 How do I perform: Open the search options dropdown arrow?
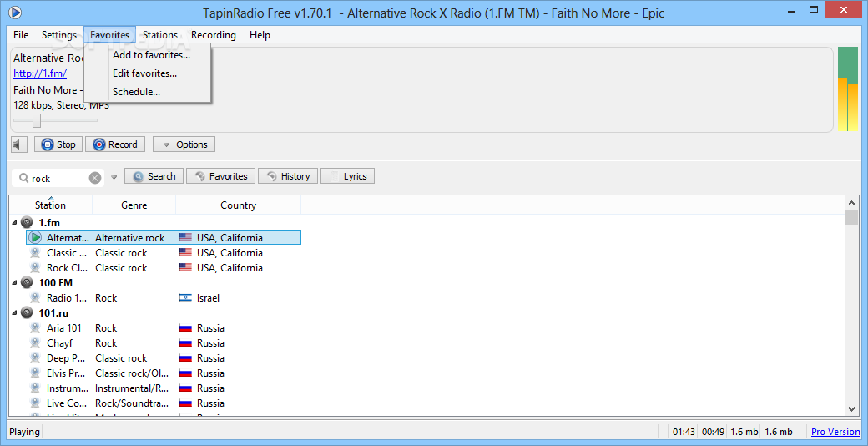pos(114,178)
